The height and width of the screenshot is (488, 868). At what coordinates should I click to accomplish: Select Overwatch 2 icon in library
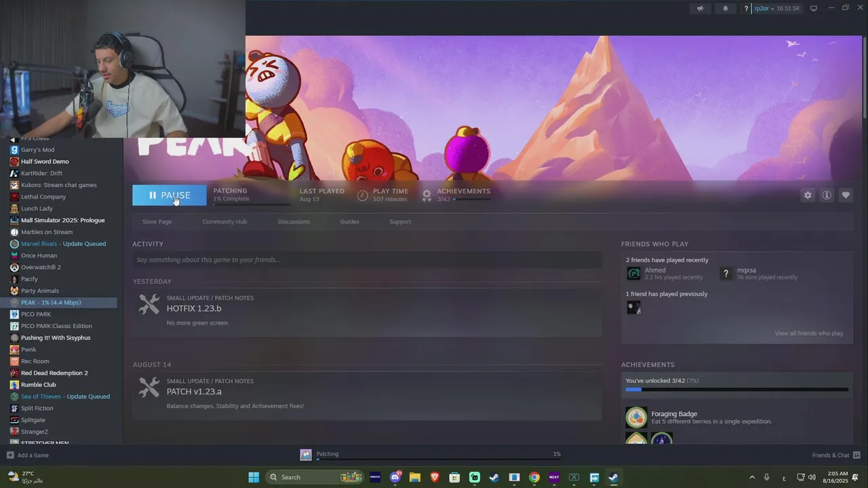(x=14, y=267)
